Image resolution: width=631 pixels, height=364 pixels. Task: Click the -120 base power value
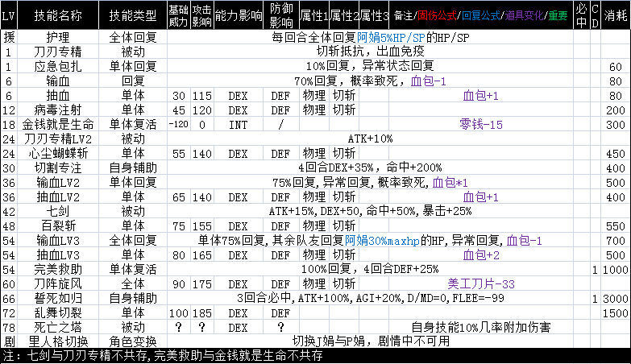(179, 124)
